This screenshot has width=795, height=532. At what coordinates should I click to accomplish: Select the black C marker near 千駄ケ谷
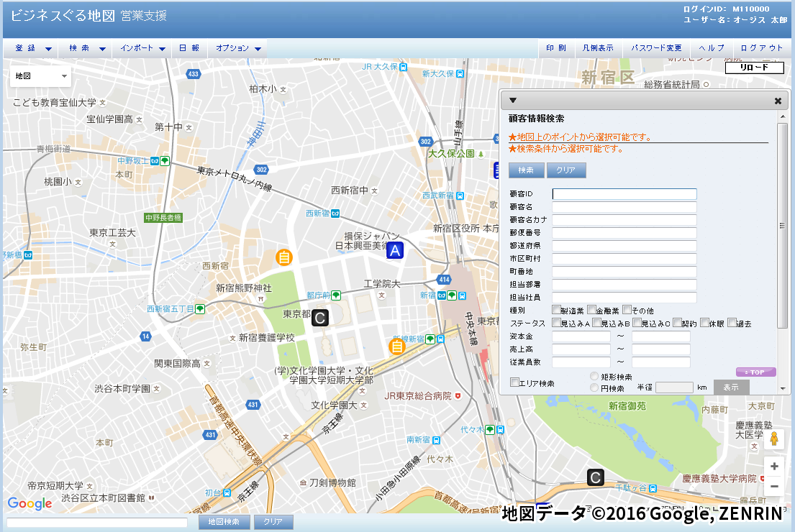tap(595, 477)
